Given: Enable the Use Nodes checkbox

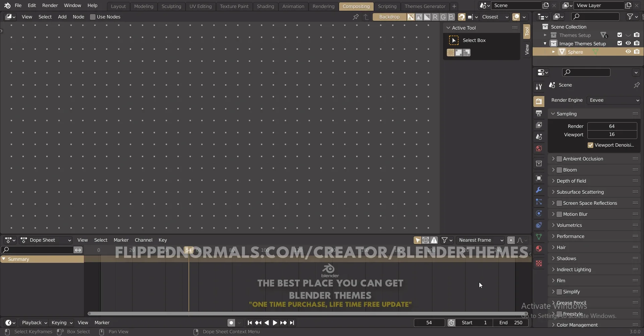Looking at the screenshot, I should pyautogui.click(x=93, y=17).
